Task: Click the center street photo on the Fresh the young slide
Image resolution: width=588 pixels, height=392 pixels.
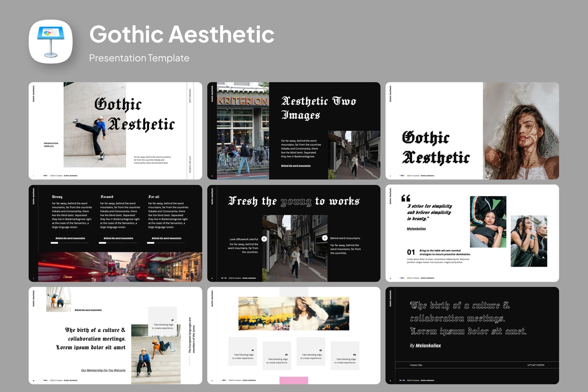Action: pos(294,248)
